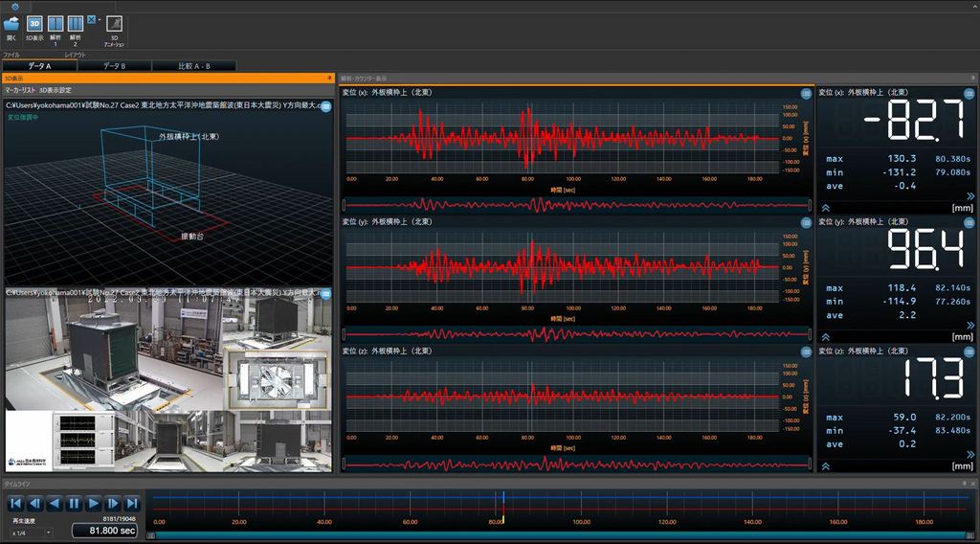Image resolution: width=980 pixels, height=544 pixels.
Task: Click the large 96.4 counter reading
Action: pyautogui.click(x=926, y=249)
